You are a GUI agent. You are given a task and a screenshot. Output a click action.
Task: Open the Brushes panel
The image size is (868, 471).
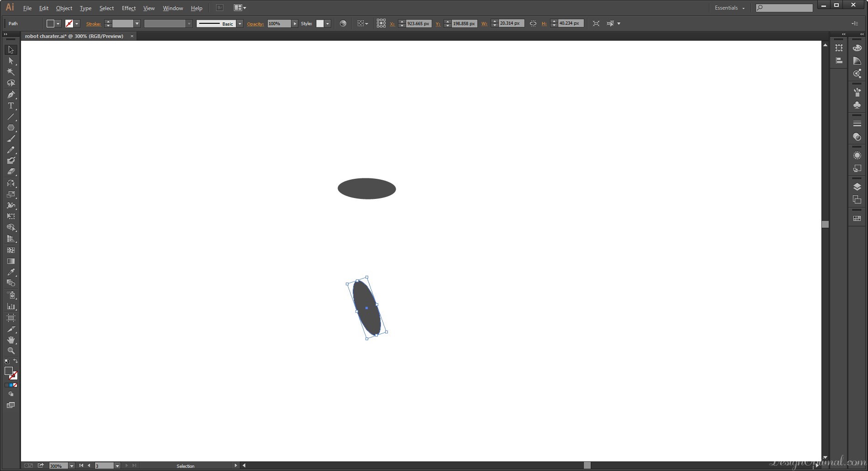click(x=857, y=92)
